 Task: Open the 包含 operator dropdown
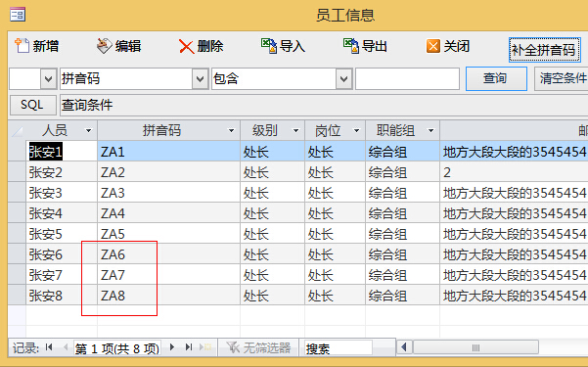(343, 79)
